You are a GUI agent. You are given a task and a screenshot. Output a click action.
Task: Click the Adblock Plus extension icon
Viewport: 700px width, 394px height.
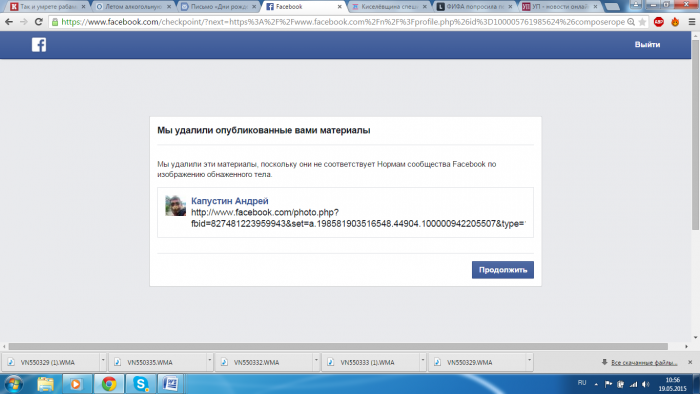point(658,22)
